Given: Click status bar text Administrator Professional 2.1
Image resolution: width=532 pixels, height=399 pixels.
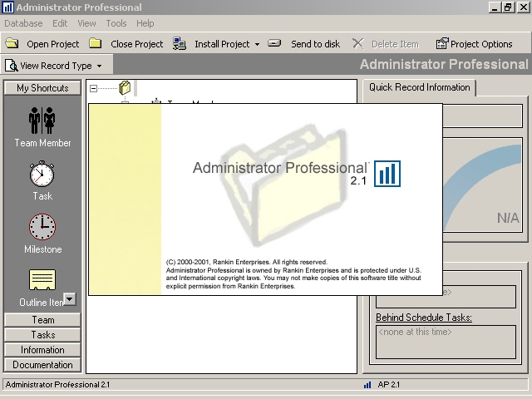Looking at the screenshot, I should tap(57, 384).
